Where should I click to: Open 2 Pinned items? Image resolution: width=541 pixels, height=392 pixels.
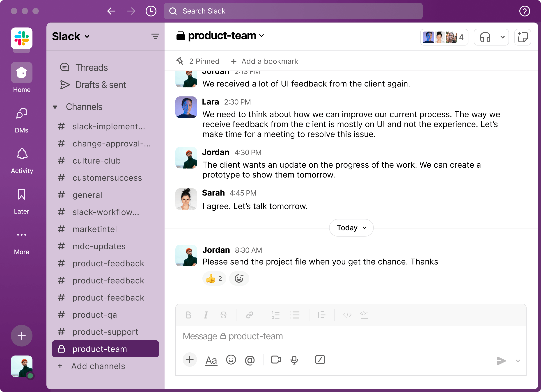coord(197,61)
